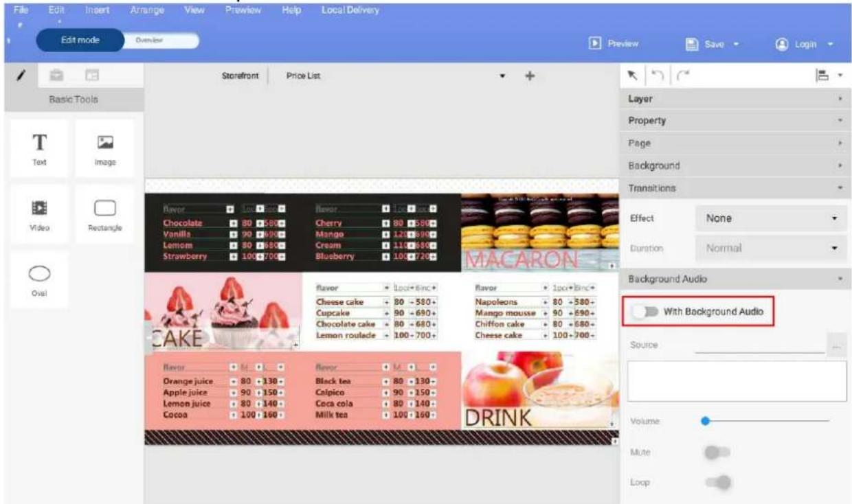Select the Image tool
The height and width of the screenshot is (504, 852).
coord(105,148)
